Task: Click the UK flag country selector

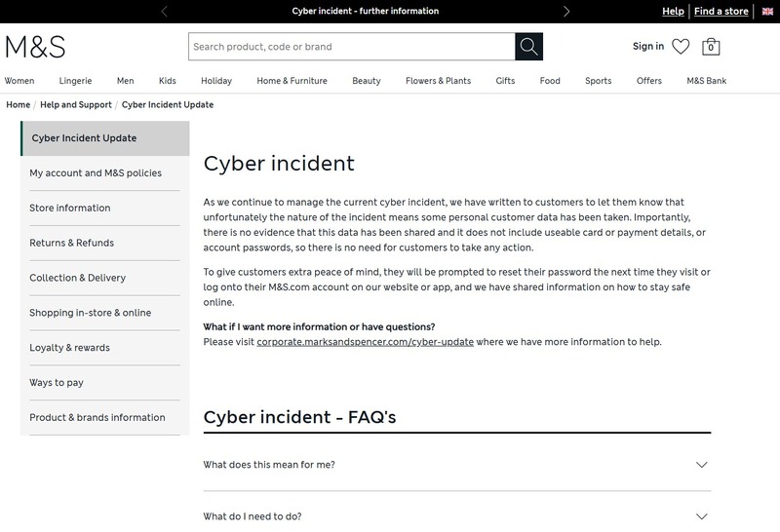Action: click(766, 12)
